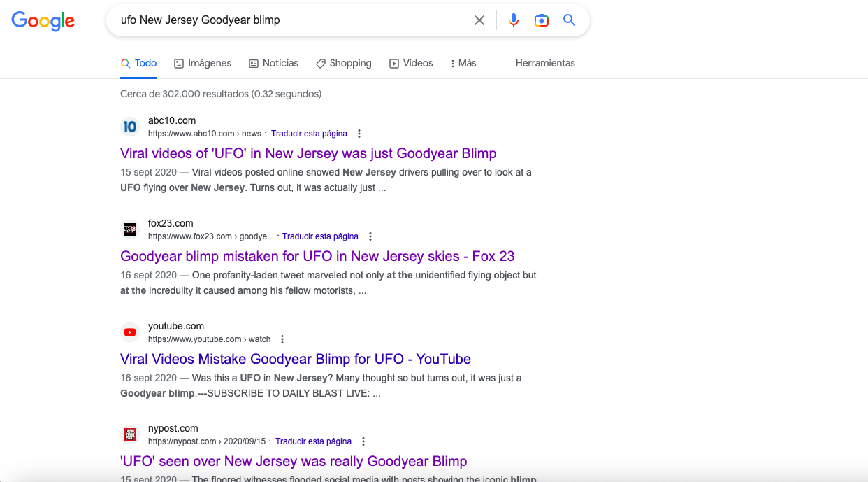Click the fox23.com site favicon
Screen dimensions: 868x482
click(130, 229)
